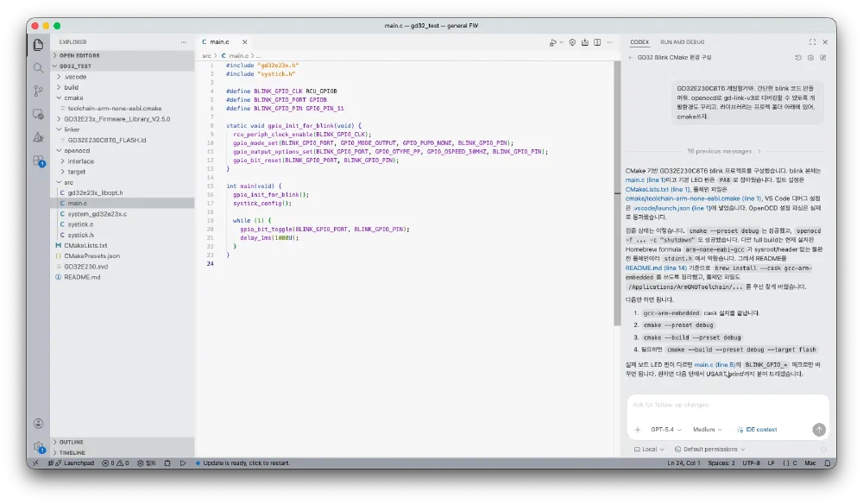Screen dimensions: 863x504
Task: Open the status bar notifications bell
Action: tap(827, 463)
